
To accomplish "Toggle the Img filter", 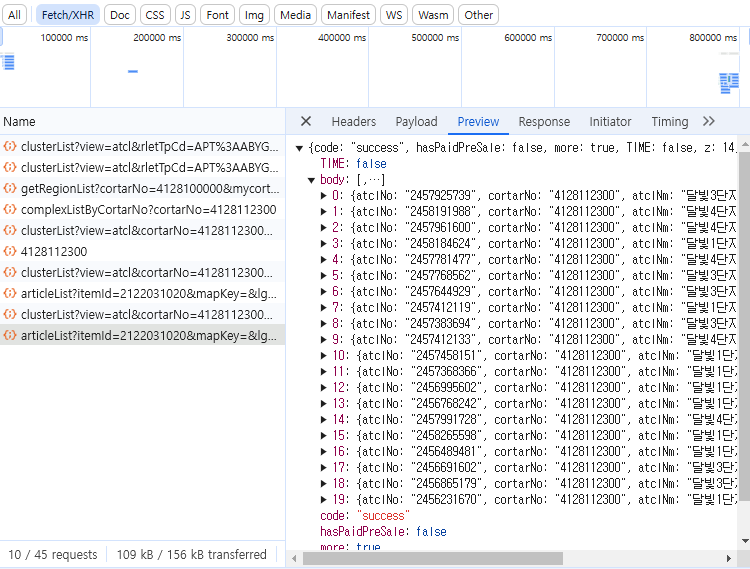I will [x=254, y=15].
